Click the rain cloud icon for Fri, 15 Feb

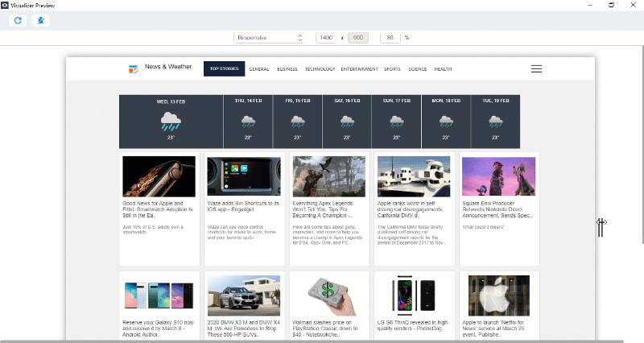[x=298, y=122]
